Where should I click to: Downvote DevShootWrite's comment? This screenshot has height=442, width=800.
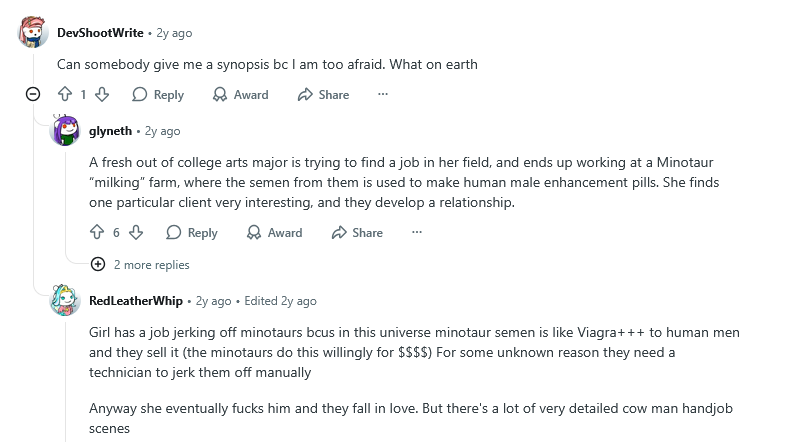pyautogui.click(x=102, y=95)
